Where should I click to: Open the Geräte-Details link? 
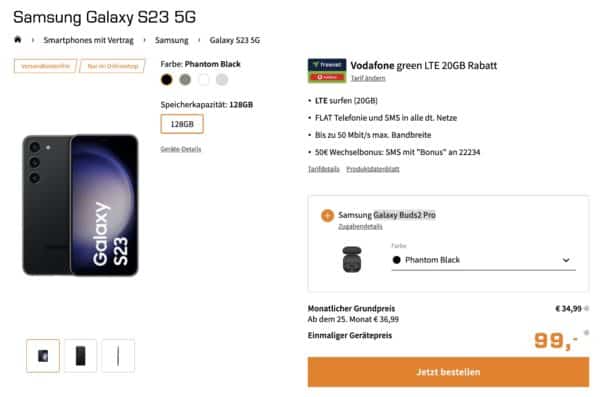pos(181,149)
